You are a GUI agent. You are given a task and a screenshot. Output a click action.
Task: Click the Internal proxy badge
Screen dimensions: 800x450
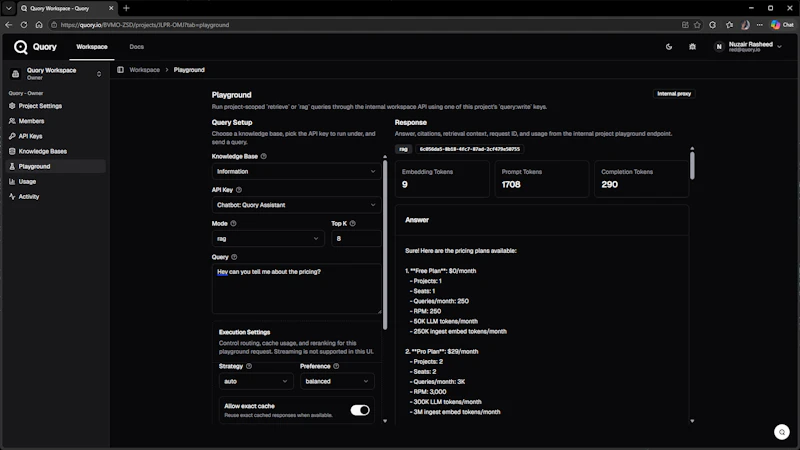(x=674, y=94)
